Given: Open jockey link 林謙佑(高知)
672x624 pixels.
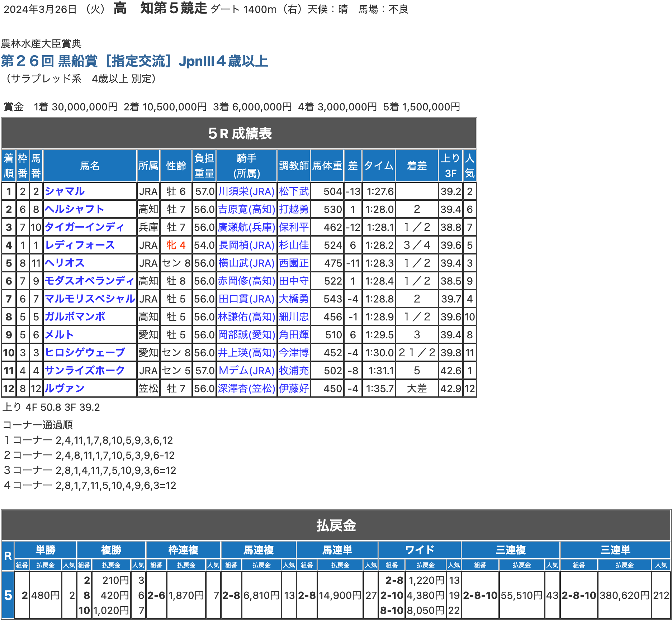Looking at the screenshot, I should 246,317.
